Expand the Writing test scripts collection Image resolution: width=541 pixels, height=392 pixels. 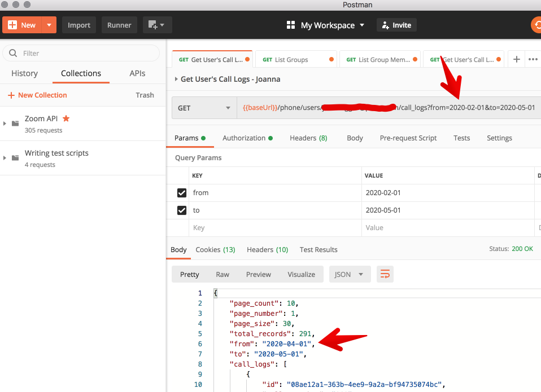pos(5,158)
